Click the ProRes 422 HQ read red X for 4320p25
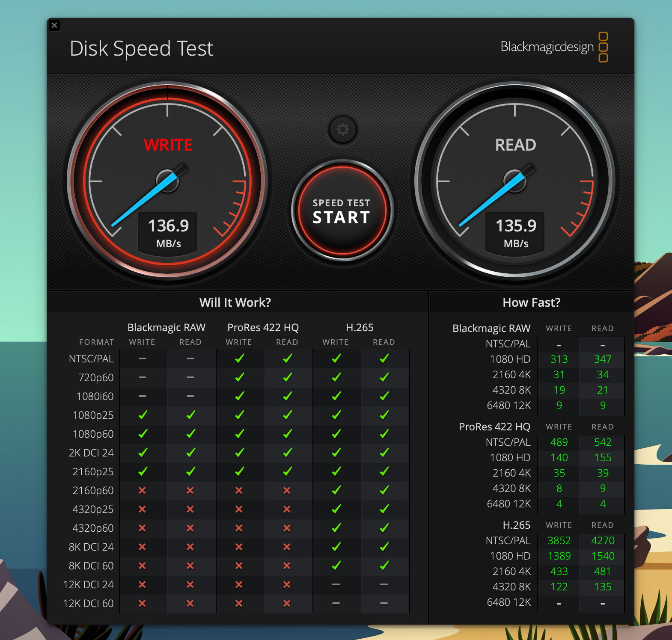Image resolution: width=672 pixels, height=640 pixels. (x=287, y=509)
